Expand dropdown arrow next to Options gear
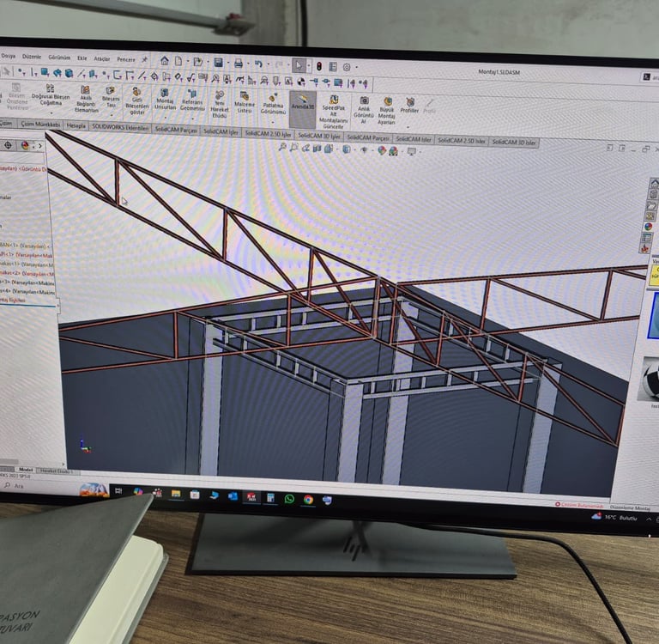The height and width of the screenshot is (644, 659). [x=356, y=67]
